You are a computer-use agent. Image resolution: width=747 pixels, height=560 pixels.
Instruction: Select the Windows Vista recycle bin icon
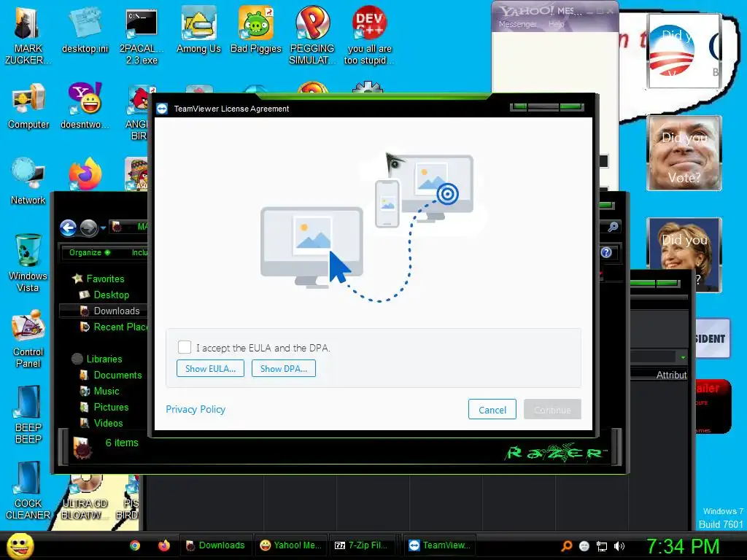tap(28, 262)
